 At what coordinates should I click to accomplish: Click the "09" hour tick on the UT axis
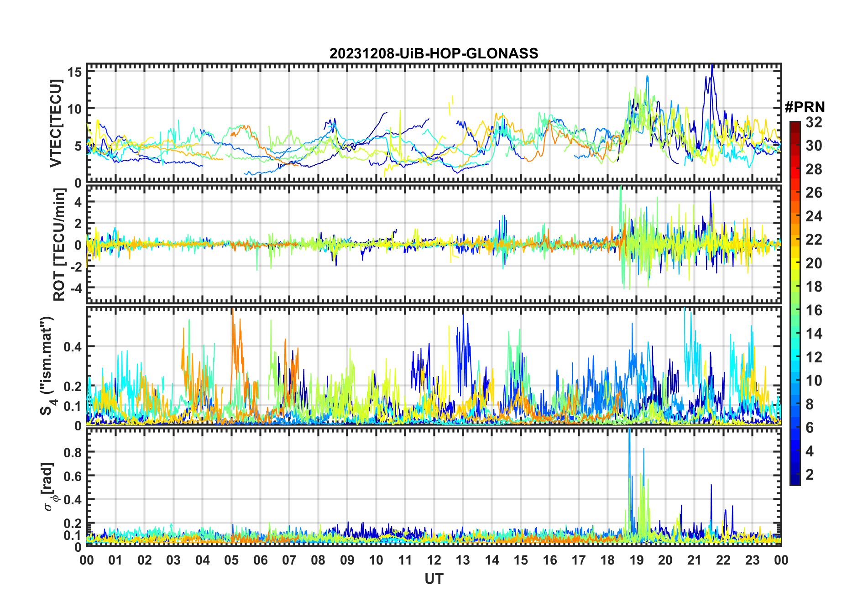(347, 560)
